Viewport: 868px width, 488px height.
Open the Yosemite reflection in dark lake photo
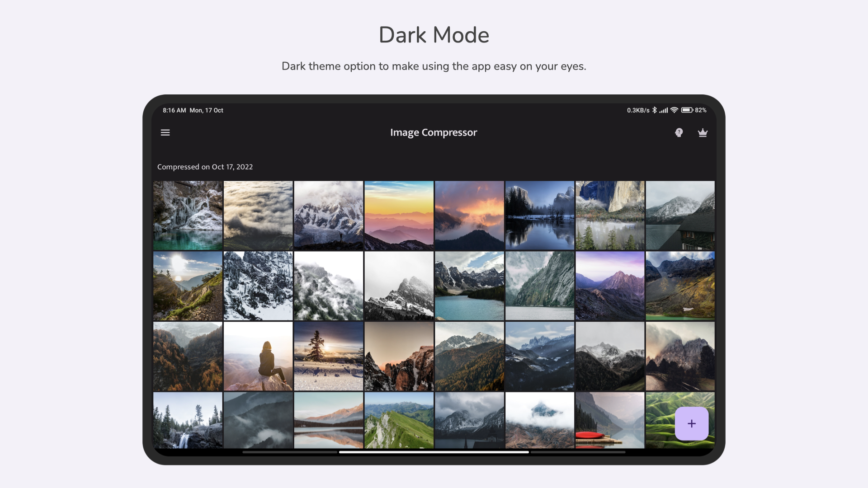coord(540,216)
